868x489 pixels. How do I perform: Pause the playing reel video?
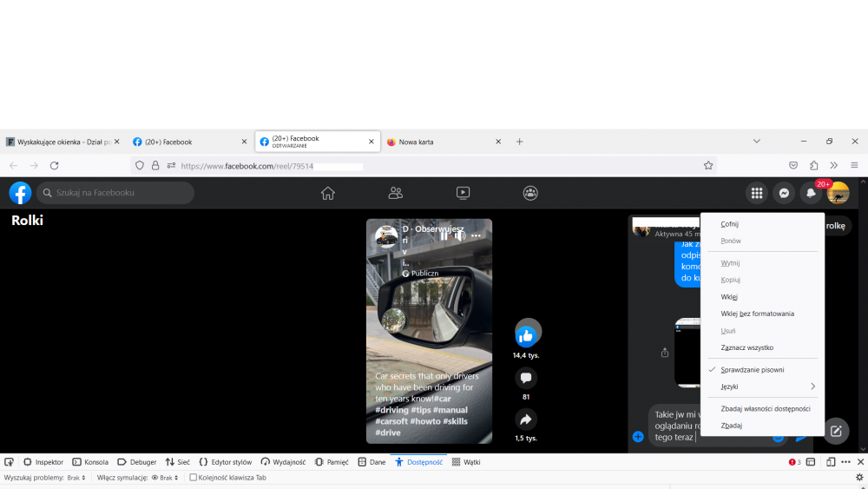(444, 235)
